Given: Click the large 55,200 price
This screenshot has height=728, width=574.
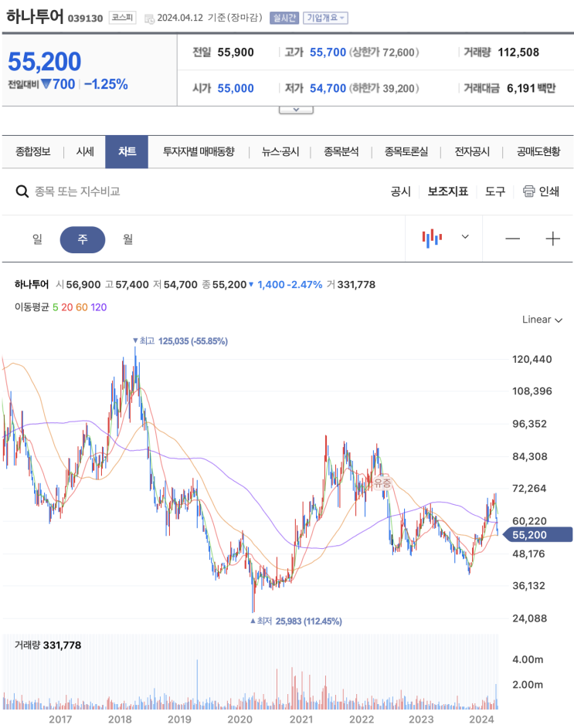Looking at the screenshot, I should click(x=45, y=61).
